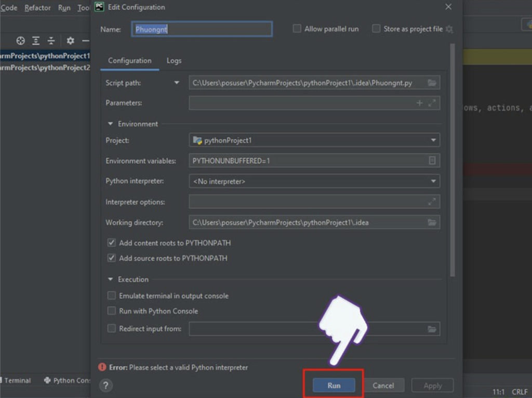
Task: Uncheck Add content roots to PYTHONPATH
Action: (111, 243)
